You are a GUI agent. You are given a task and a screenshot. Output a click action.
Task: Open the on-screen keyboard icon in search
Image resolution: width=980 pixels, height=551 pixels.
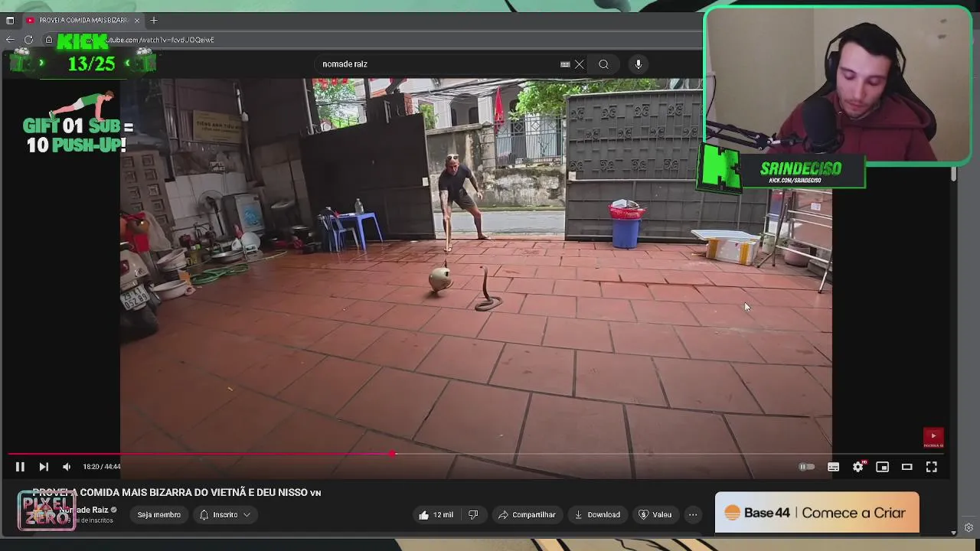click(x=565, y=64)
